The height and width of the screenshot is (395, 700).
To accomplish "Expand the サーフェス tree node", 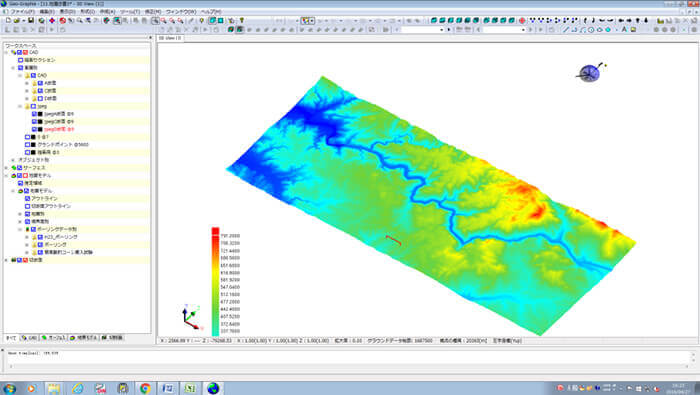I will coord(6,167).
